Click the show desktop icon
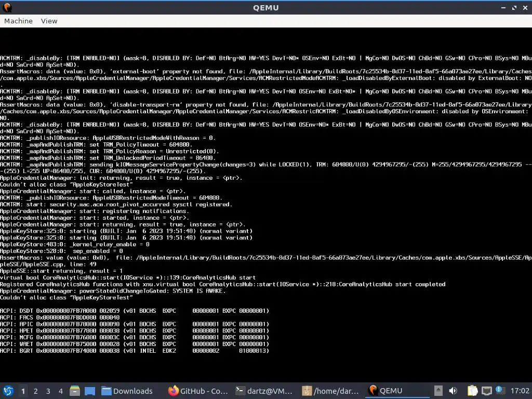The width and height of the screenshot is (532, 399). (89, 391)
